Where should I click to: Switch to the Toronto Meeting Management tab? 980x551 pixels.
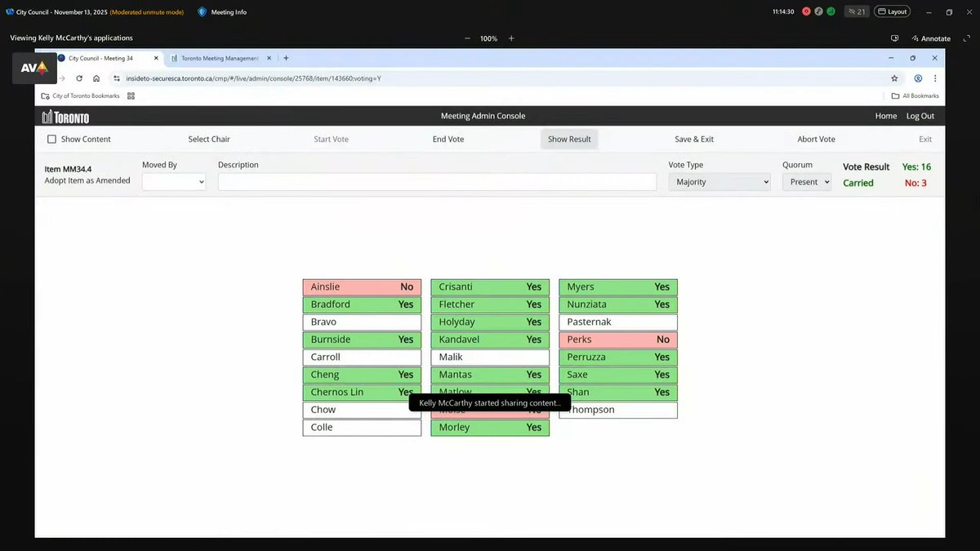pyautogui.click(x=220, y=58)
